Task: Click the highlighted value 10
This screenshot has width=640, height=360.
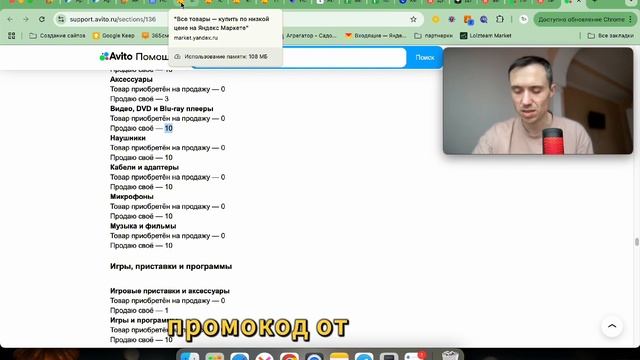Action: click(x=169, y=128)
